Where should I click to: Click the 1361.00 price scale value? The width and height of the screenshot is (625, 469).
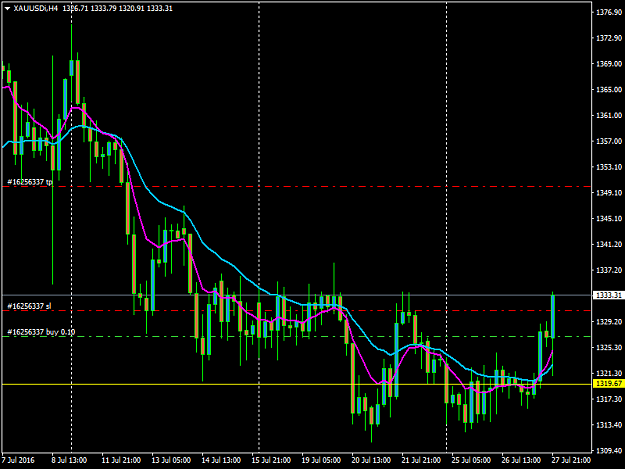pyautogui.click(x=609, y=116)
